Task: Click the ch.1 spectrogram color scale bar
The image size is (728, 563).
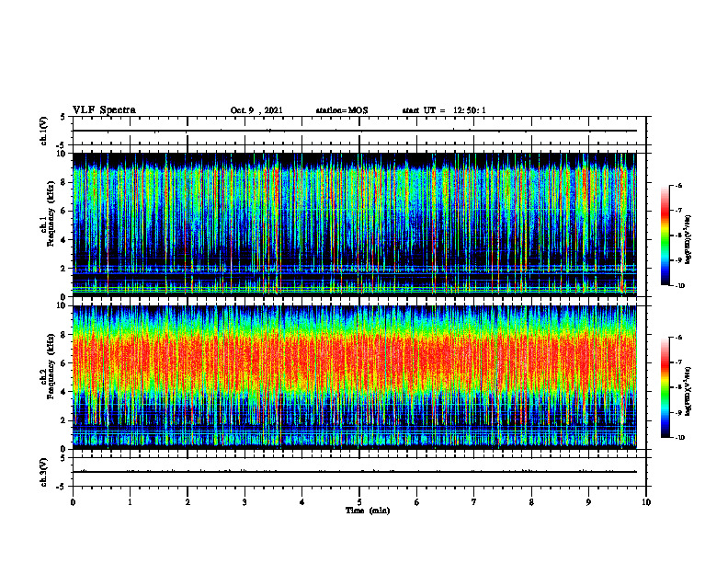Action: click(665, 236)
